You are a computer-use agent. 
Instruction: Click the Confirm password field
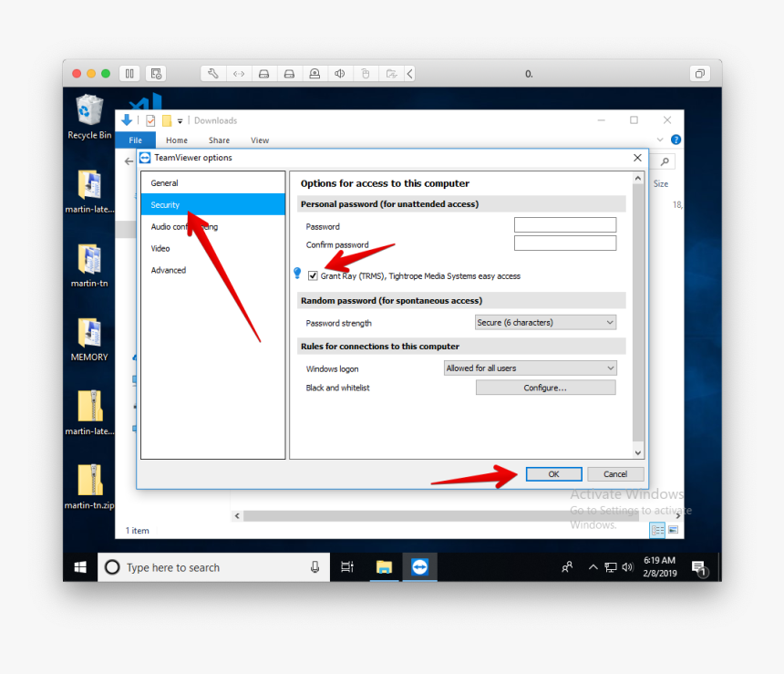565,244
